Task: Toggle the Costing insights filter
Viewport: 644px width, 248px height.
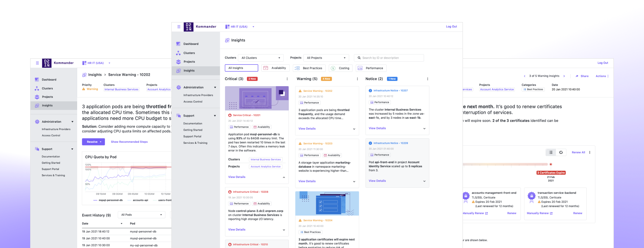Action: coord(340,68)
